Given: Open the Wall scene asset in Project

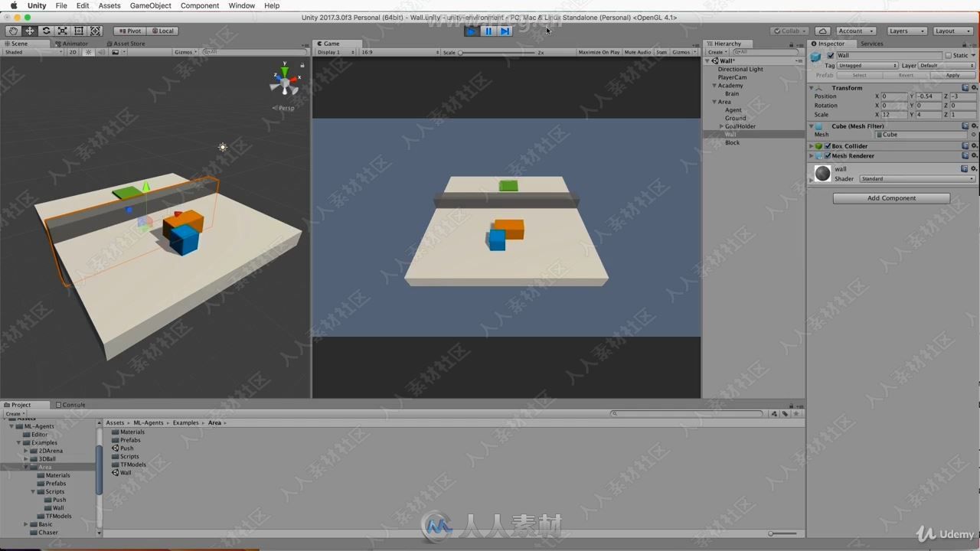Looking at the screenshot, I should coord(122,473).
